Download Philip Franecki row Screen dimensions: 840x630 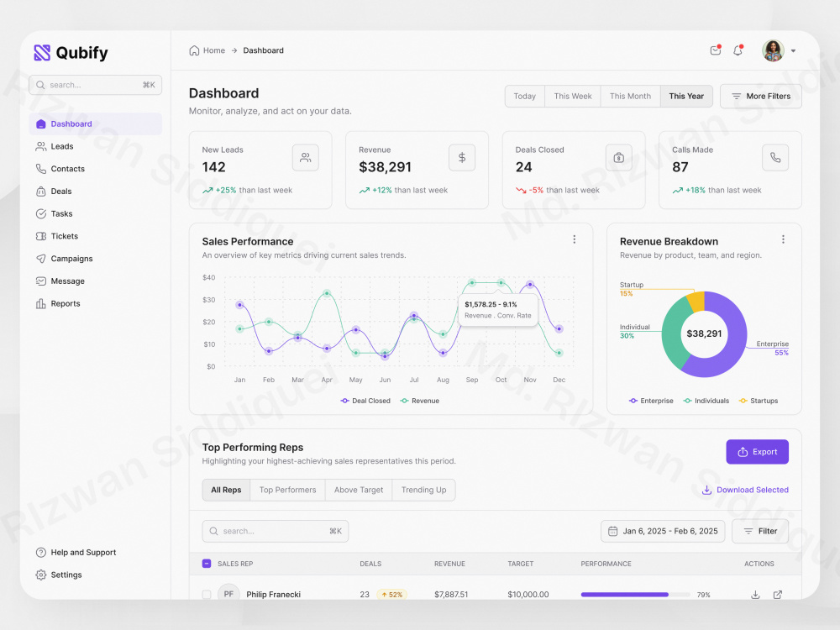755,595
